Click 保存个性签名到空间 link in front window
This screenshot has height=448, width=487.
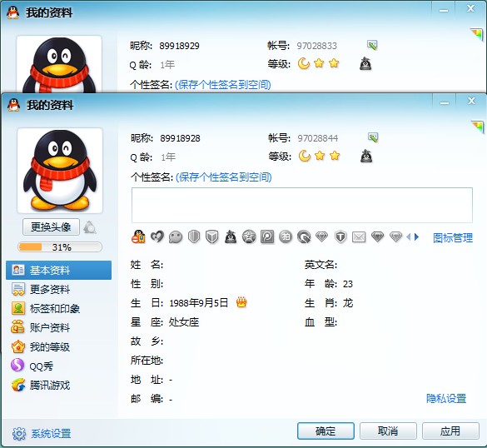224,177
